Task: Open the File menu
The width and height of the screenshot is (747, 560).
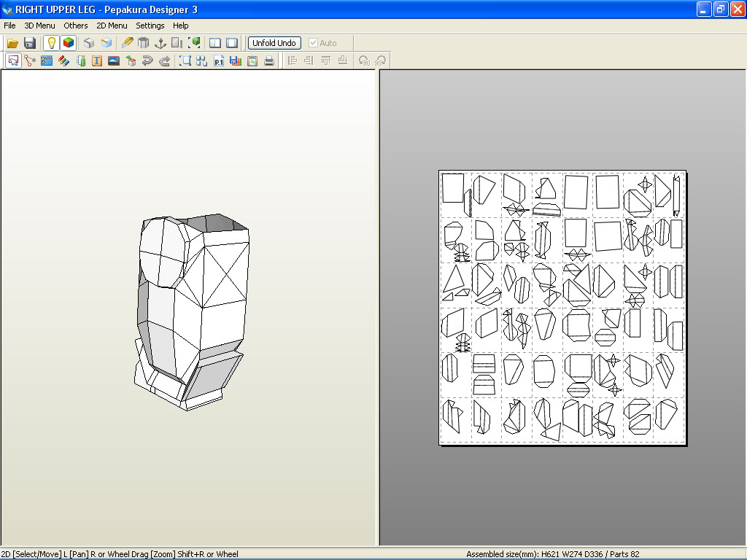Action: [x=9, y=26]
